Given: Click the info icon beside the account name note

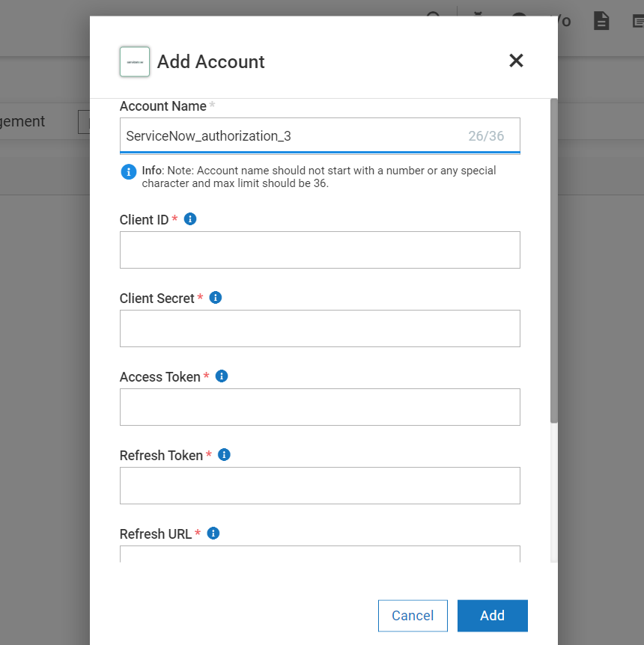Looking at the screenshot, I should (x=128, y=171).
